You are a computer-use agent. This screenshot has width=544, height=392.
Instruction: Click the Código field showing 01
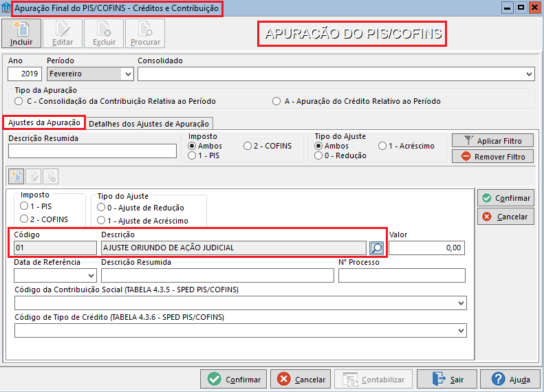click(55, 248)
